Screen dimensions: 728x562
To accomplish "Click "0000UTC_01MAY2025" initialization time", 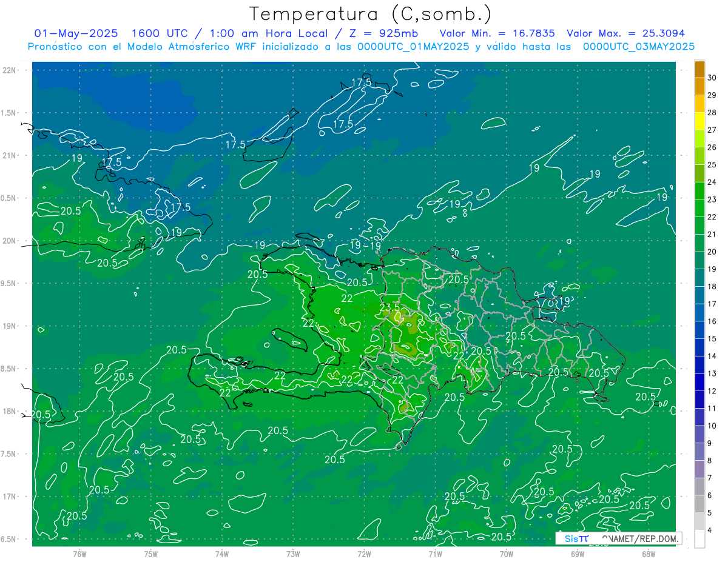I will click(x=413, y=46).
